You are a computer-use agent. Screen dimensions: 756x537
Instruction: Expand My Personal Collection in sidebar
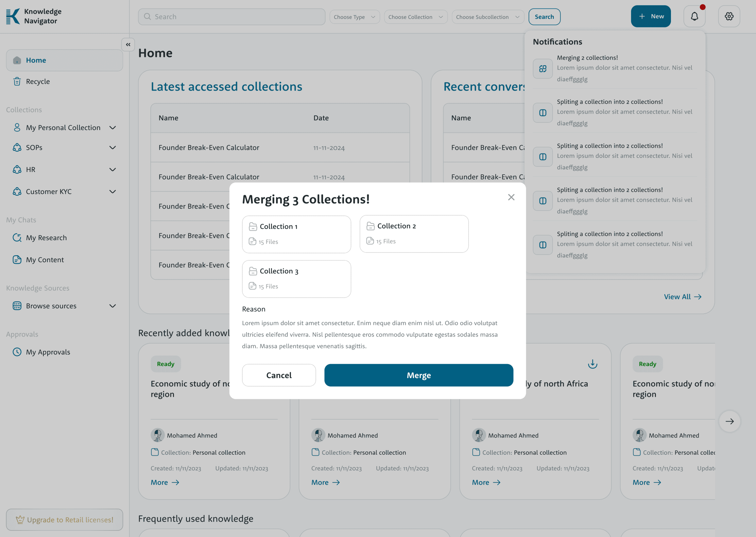pos(113,128)
